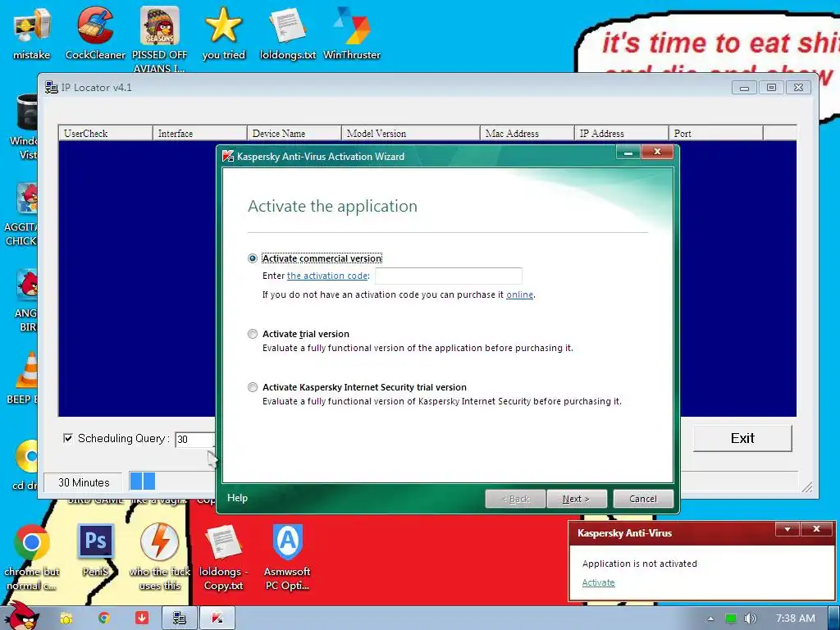This screenshot has height=630, width=840.
Task: Click the activation code input field
Action: click(449, 276)
